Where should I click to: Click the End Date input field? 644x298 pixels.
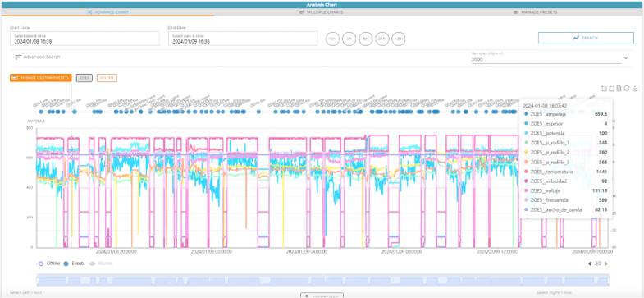243,39
